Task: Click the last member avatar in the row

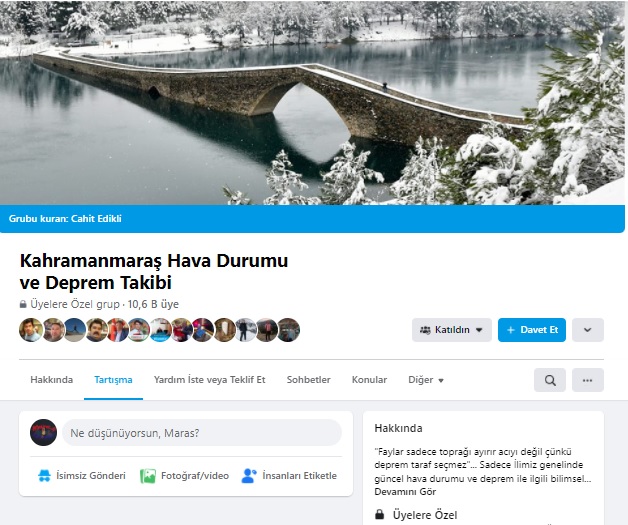Action: pos(288,330)
